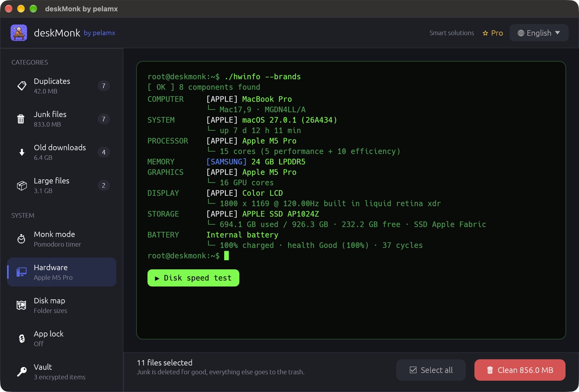The width and height of the screenshot is (579, 392).
Task: Click the './hwinfo --brands' command text
Action: (x=263, y=77)
